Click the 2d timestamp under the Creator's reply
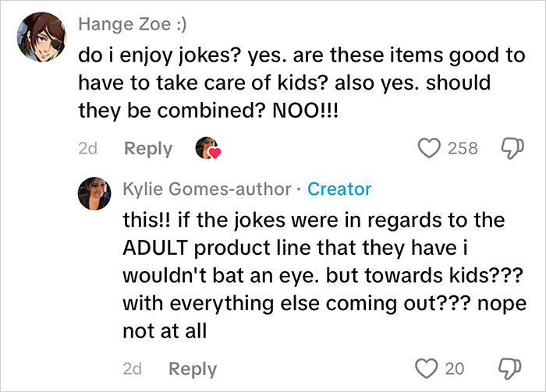 pos(132,369)
